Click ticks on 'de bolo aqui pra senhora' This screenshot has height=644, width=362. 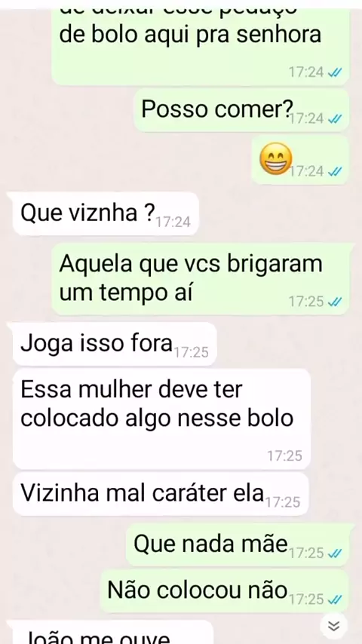click(x=336, y=72)
